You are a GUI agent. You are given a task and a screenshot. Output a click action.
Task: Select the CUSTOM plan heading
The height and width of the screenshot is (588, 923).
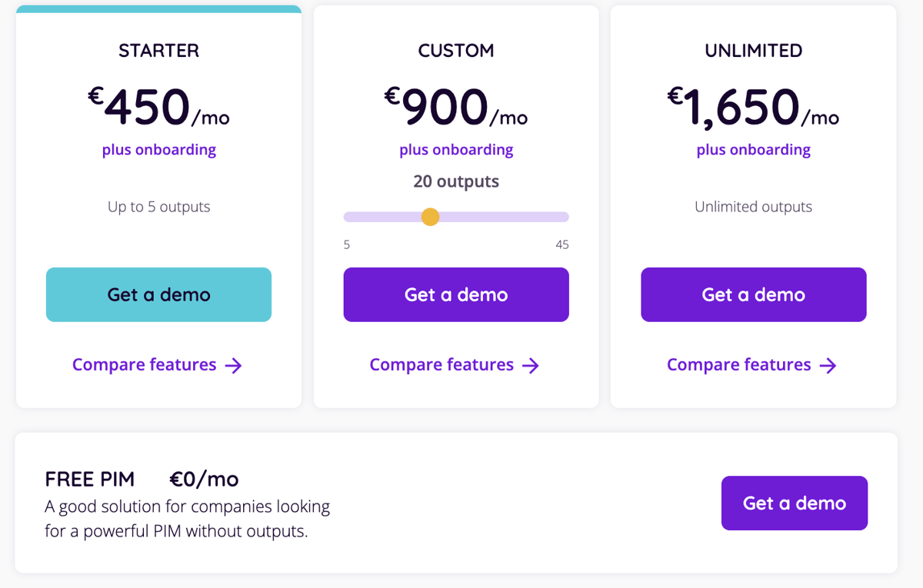[x=456, y=51]
